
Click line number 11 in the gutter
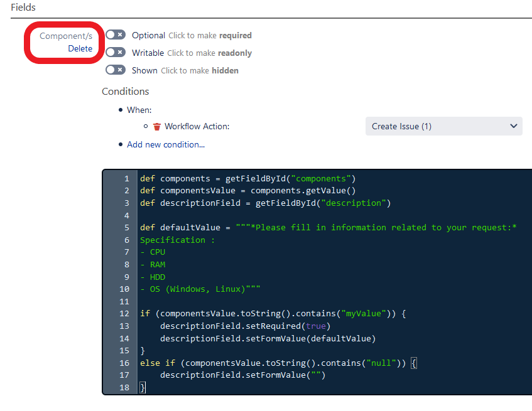124,301
